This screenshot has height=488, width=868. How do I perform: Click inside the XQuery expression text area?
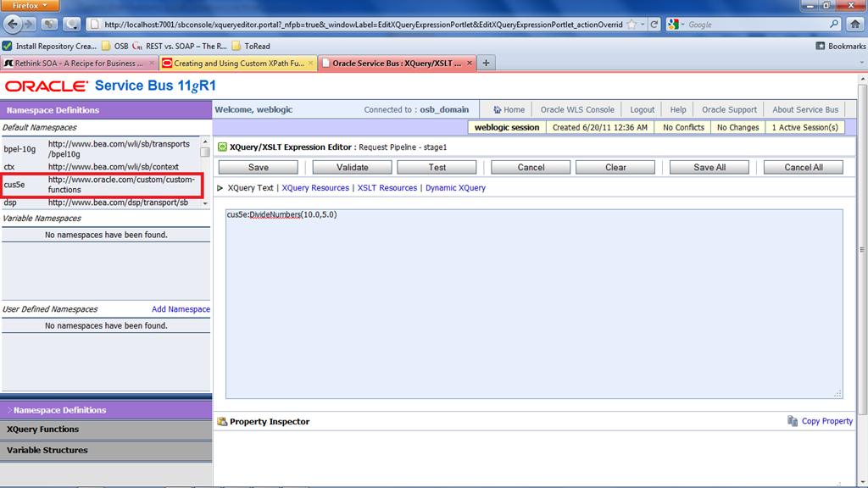[x=534, y=305]
